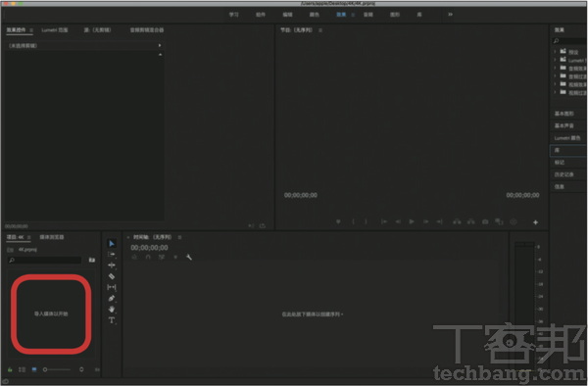Expand the 预设 folder in Effects panel
The height and width of the screenshot is (386, 588).
(555, 51)
